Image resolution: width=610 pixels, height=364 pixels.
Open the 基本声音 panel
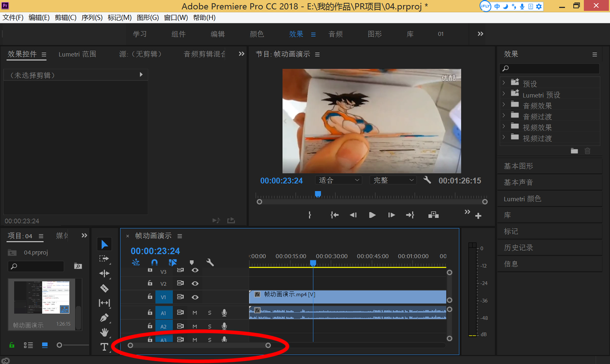click(518, 182)
